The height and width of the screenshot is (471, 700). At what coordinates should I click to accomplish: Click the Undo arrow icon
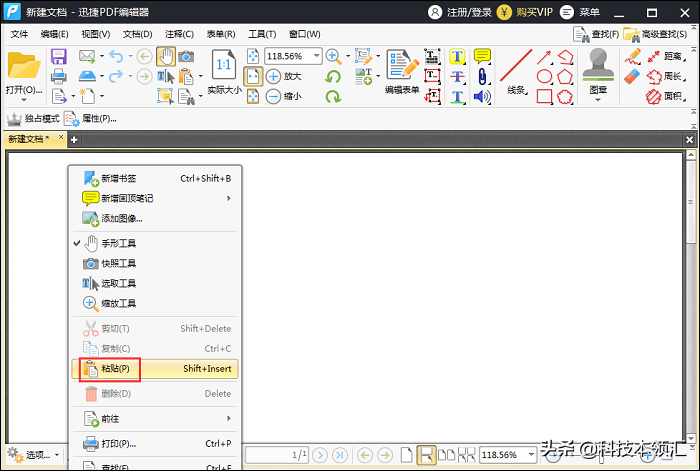tap(116, 57)
